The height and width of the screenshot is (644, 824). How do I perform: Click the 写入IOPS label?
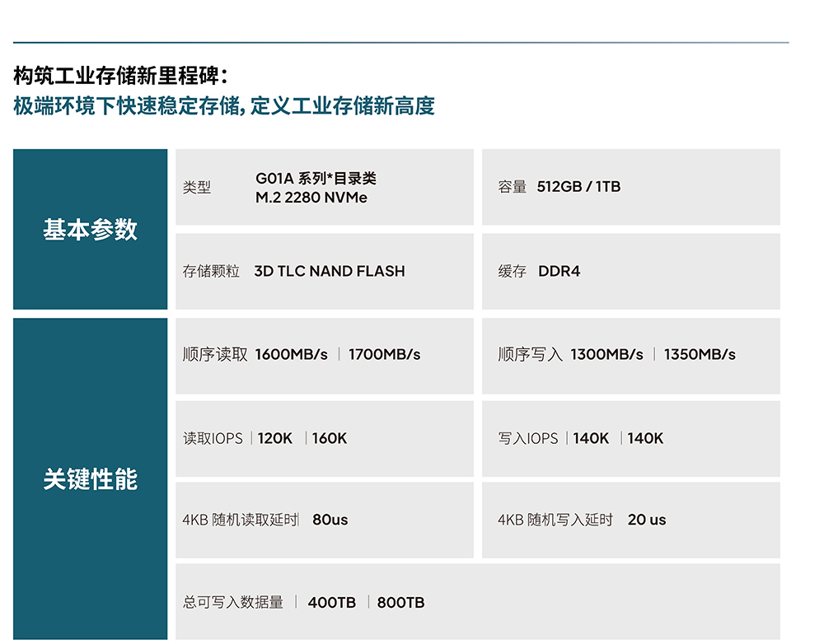pyautogui.click(x=527, y=439)
